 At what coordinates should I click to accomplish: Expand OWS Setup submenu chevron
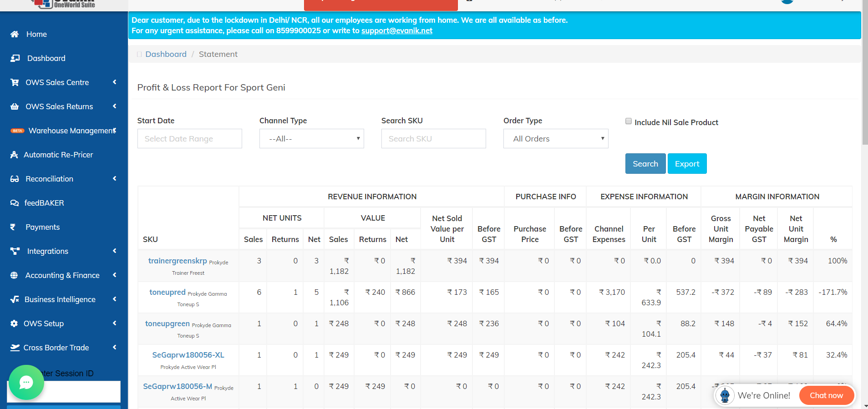115,323
